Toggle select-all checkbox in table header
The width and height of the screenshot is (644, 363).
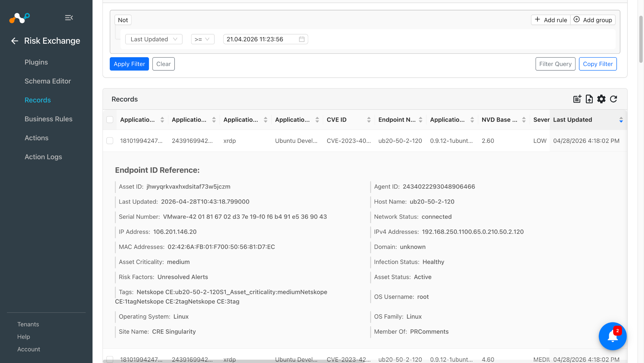click(110, 120)
